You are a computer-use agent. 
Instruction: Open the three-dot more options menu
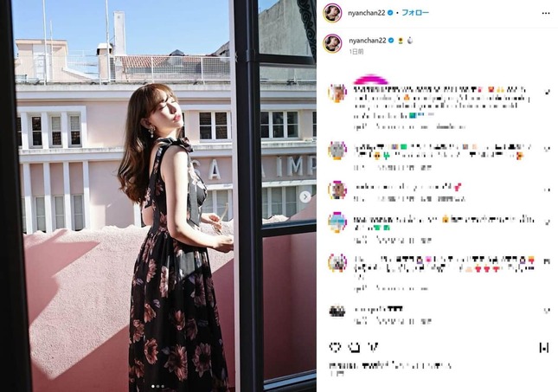click(546, 13)
